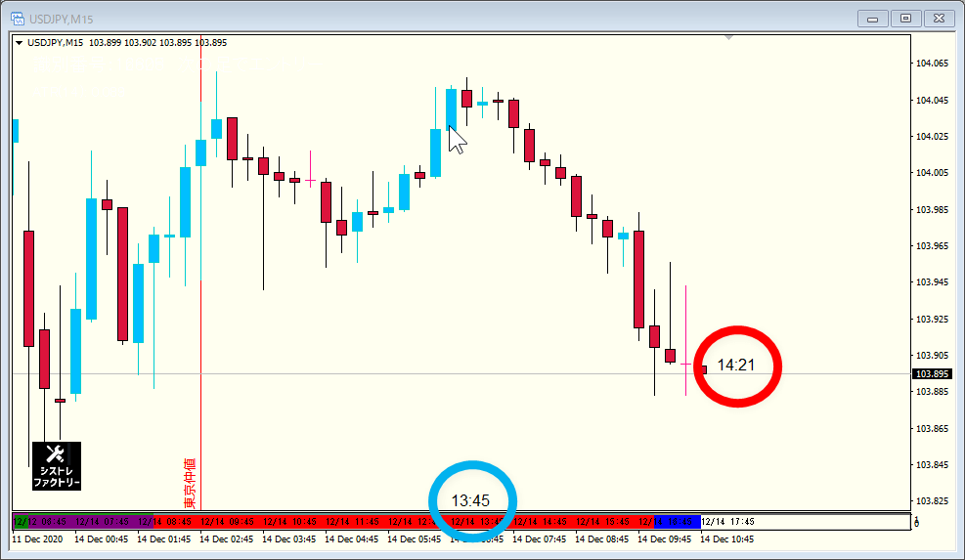Viewport: 965px width, 560px height.
Task: Click price scale value 103.845
Action: [932, 465]
